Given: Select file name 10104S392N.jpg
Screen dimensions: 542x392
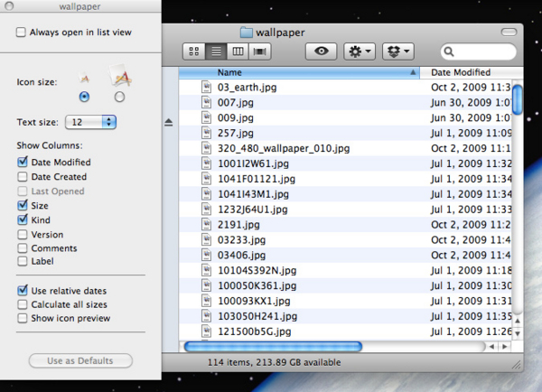Looking at the screenshot, I should 257,270.
